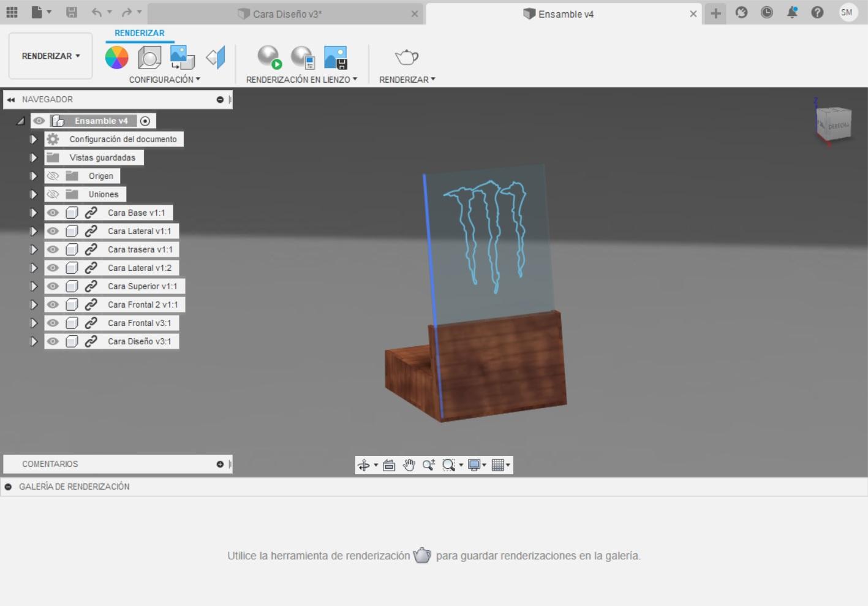
Task: Open the job status clock icon
Action: pyautogui.click(x=766, y=12)
